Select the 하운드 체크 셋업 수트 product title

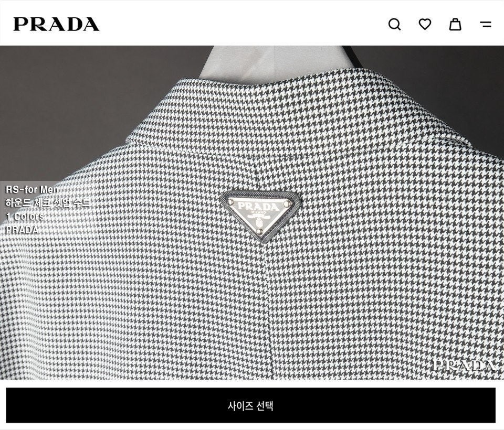point(48,202)
